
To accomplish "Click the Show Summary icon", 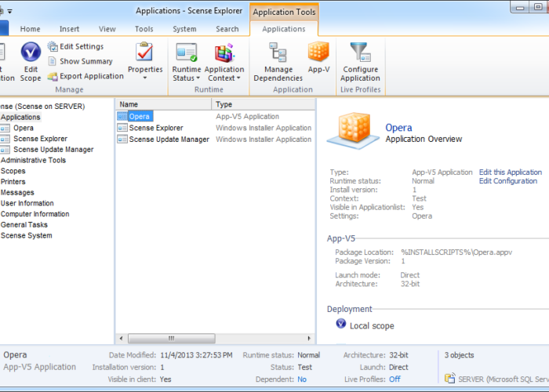I will pyautogui.click(x=53, y=61).
